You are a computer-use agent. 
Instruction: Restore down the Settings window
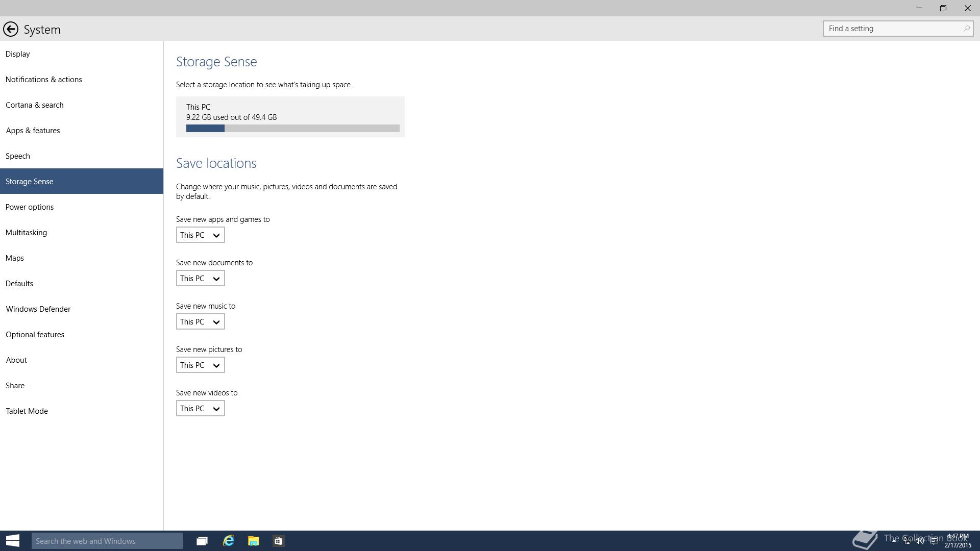pyautogui.click(x=943, y=8)
